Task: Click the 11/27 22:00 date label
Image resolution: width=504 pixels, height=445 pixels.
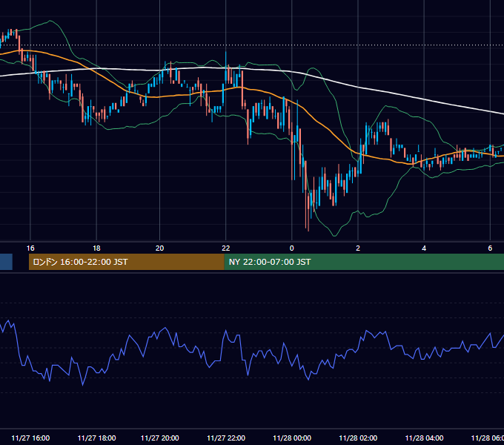Action: [226, 438]
